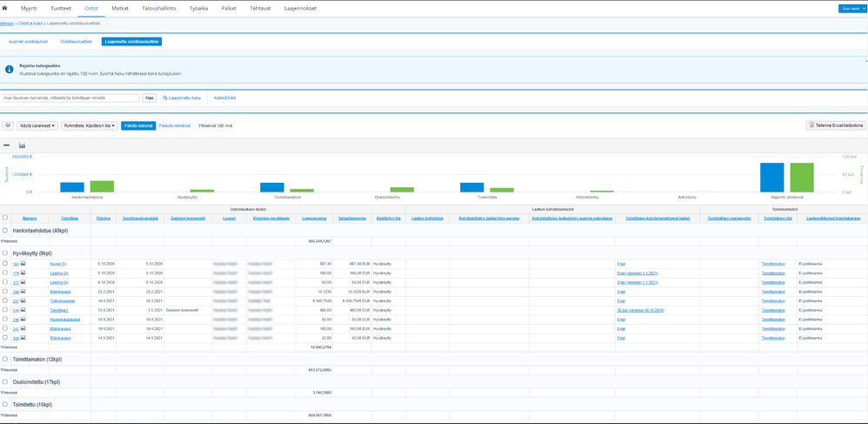868x424 pixels.
Task: Click the blue Raportti yhteensä bar in chart
Action: click(771, 178)
